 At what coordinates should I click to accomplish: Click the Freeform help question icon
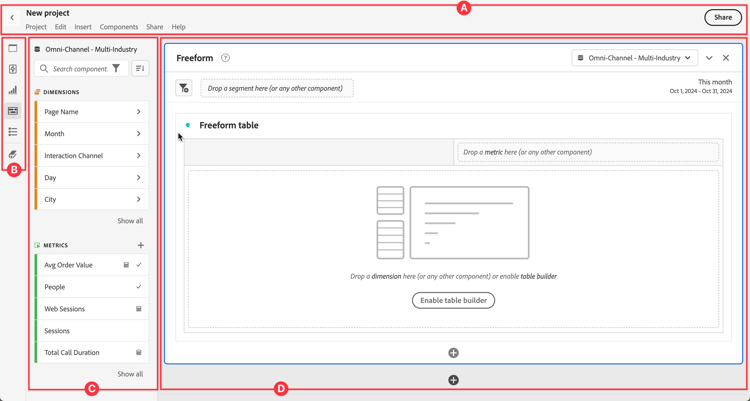coord(225,58)
